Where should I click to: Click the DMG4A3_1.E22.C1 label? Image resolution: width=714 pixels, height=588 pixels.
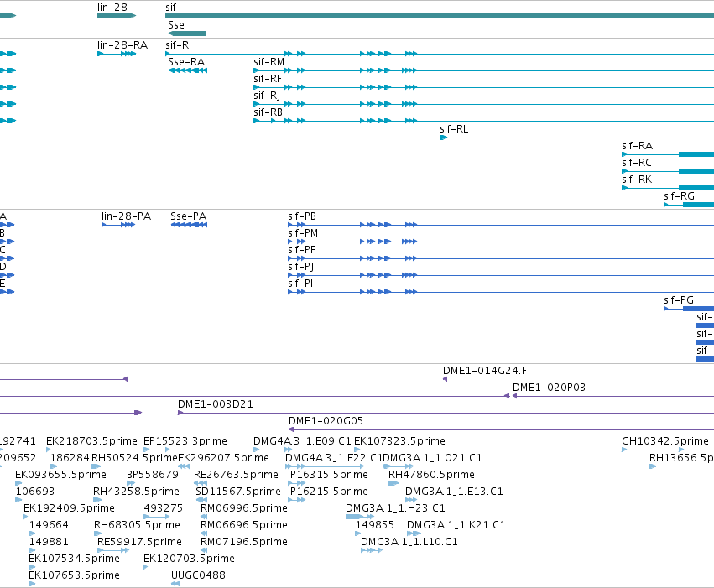(334, 458)
